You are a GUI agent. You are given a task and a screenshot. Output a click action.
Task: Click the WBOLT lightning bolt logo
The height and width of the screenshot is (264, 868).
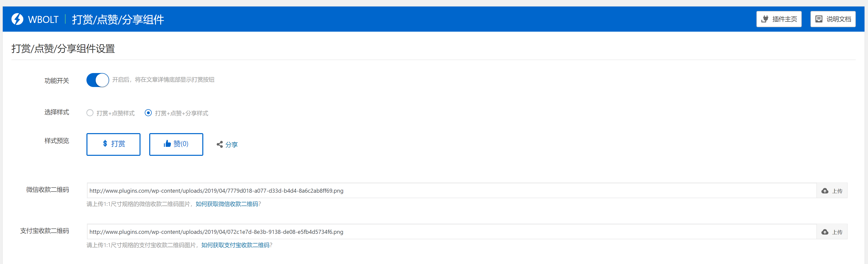[x=17, y=19]
